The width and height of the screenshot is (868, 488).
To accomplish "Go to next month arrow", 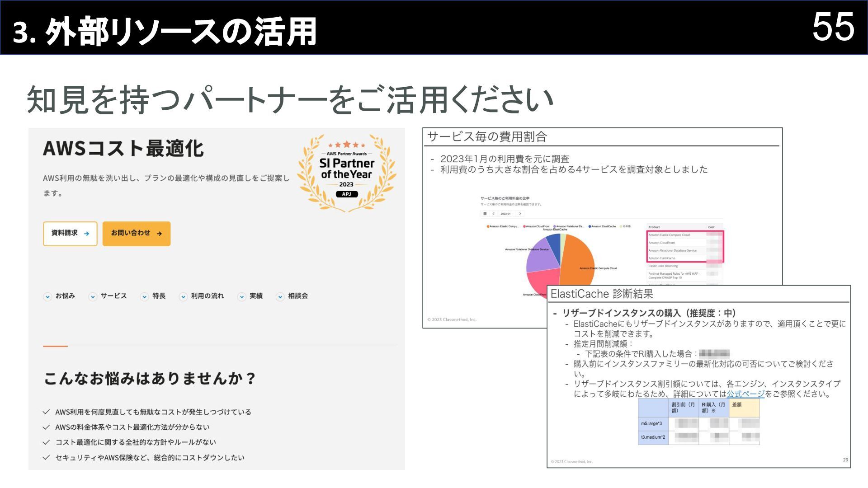I will pyautogui.click(x=520, y=214).
